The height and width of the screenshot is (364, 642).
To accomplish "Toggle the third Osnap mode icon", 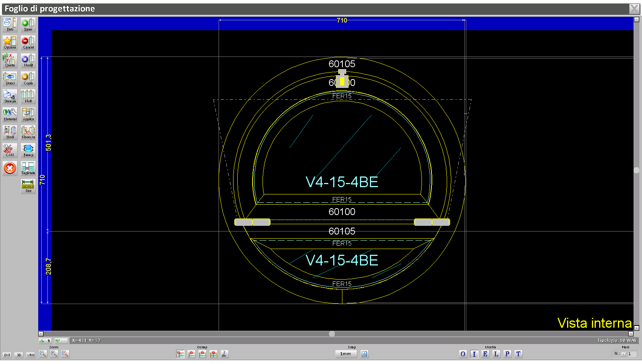I will (x=202, y=354).
